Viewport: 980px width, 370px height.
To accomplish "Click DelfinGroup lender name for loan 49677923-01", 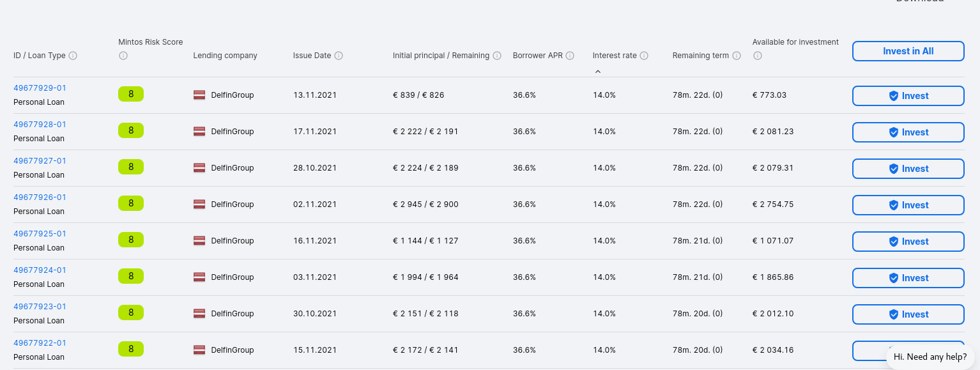I will coord(233,314).
